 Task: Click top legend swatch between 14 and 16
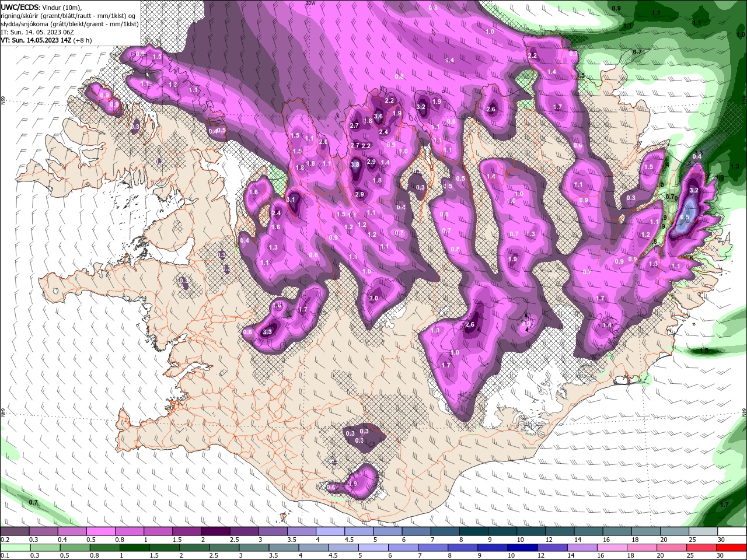pos(588,531)
